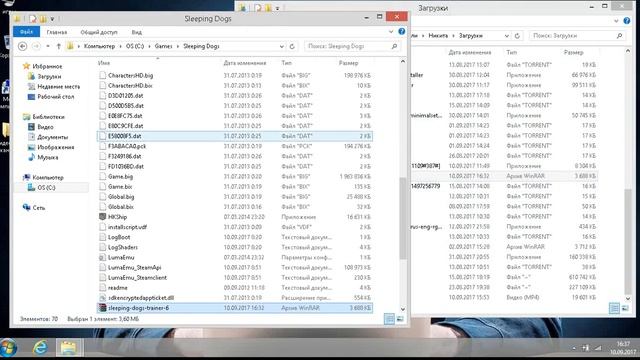Select the F3ABACA0.pck file
The width and height of the screenshot is (640, 360).
pos(235,146)
